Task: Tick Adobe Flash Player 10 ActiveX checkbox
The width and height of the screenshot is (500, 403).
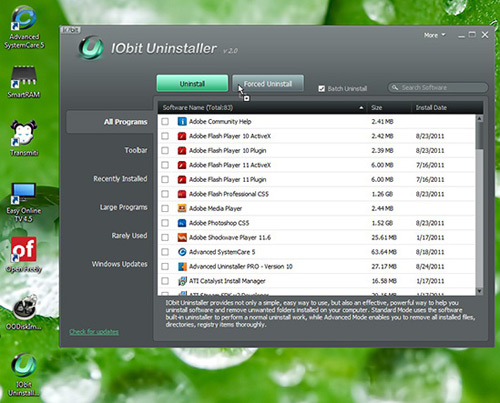Action: pos(165,136)
